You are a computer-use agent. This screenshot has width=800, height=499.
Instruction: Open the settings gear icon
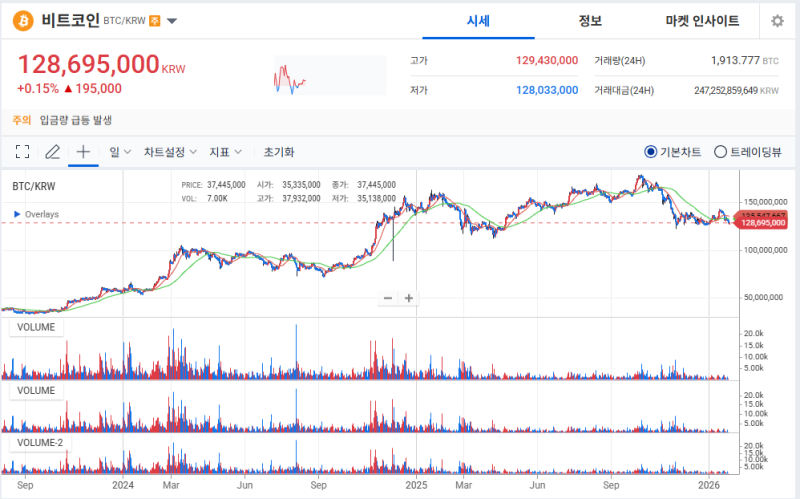pyautogui.click(x=777, y=21)
